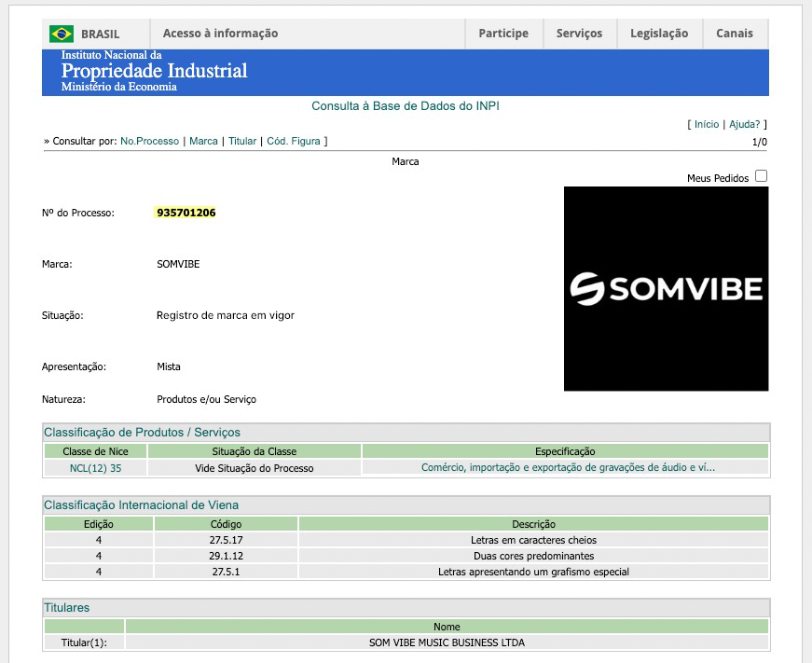Click 'Vide Situação do Processo' cell

pos(255,468)
